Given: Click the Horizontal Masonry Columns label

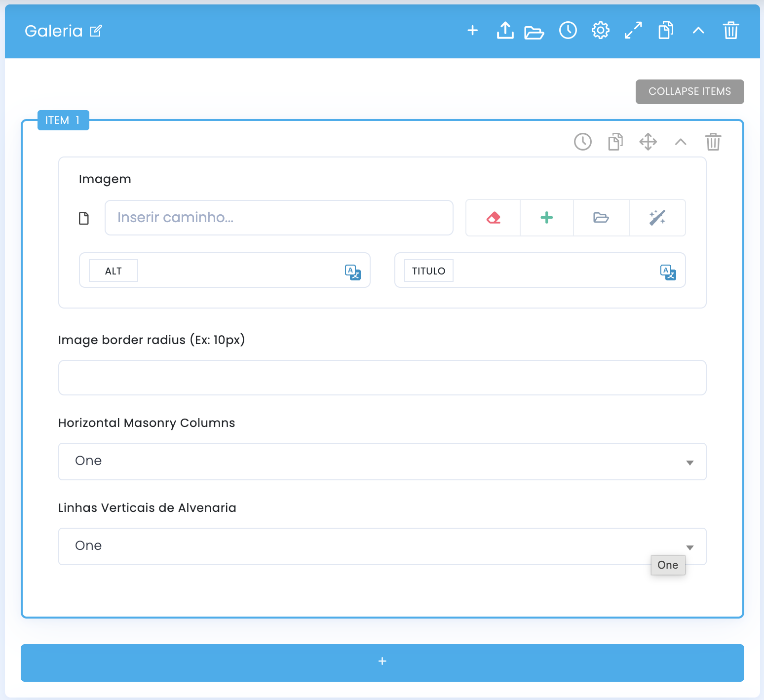Looking at the screenshot, I should tap(147, 423).
